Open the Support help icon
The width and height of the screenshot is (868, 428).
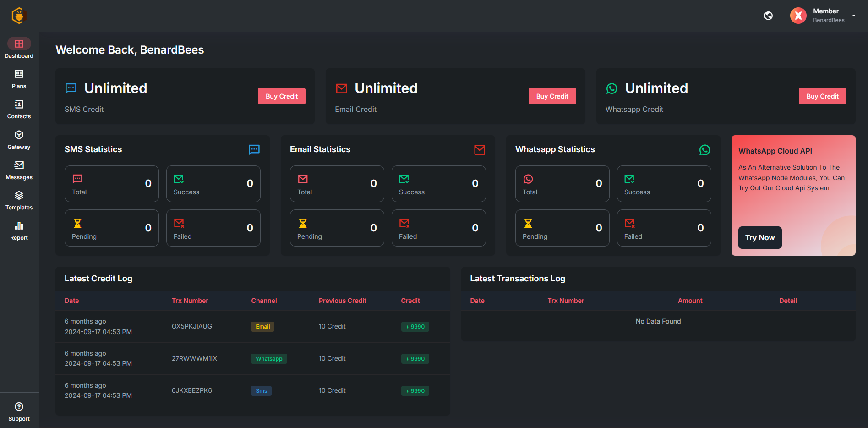19,406
